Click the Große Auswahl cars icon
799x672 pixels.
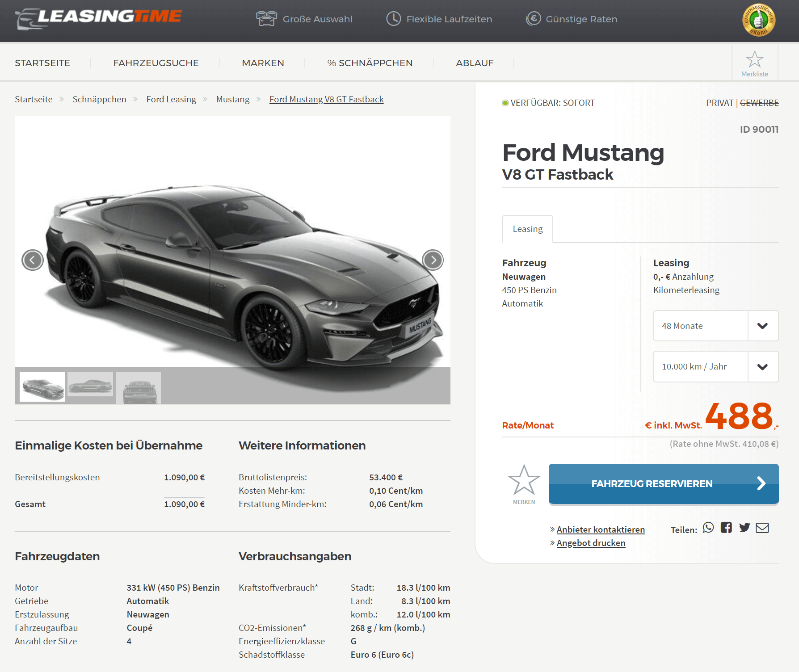pyautogui.click(x=266, y=19)
